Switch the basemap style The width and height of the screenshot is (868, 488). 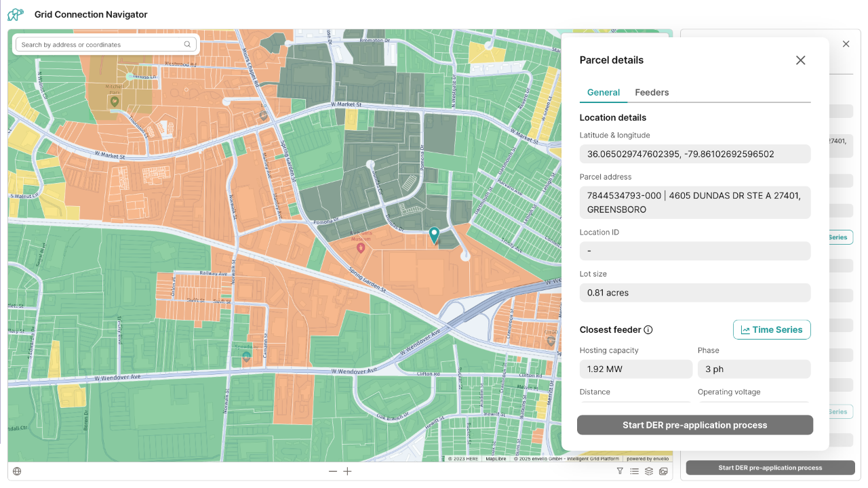tap(663, 471)
